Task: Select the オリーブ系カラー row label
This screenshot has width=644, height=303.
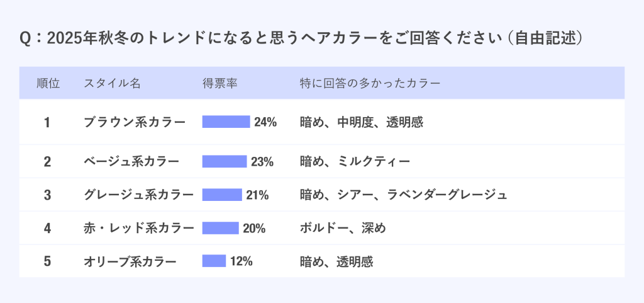Action: 130,261
